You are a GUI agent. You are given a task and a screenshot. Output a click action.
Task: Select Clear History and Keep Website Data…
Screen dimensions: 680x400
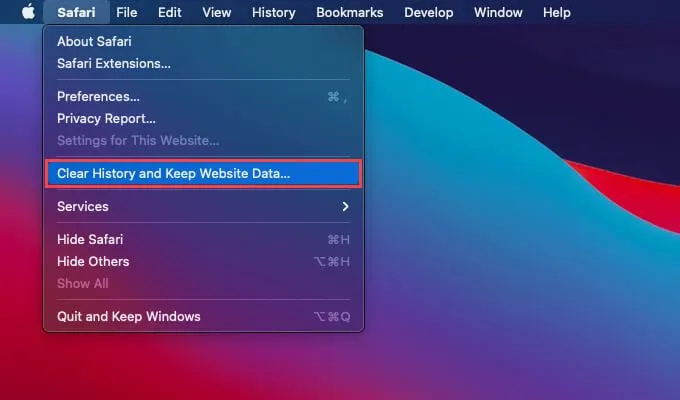click(203, 174)
